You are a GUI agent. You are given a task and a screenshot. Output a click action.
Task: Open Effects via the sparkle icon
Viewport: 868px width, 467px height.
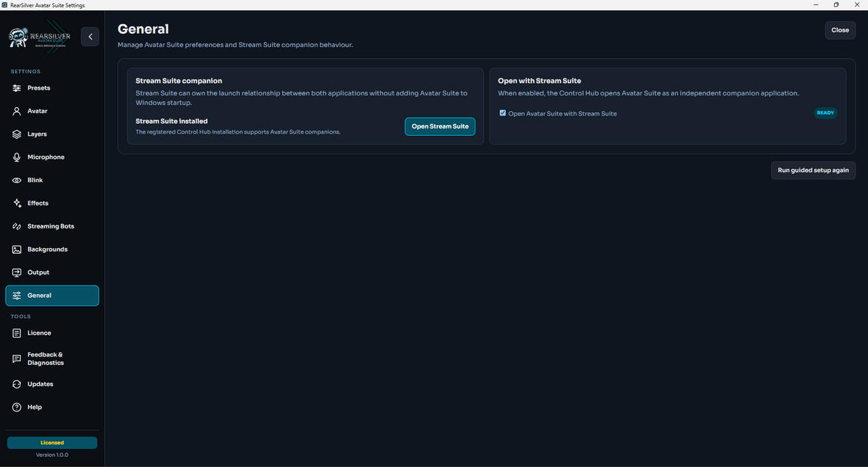pyautogui.click(x=17, y=203)
